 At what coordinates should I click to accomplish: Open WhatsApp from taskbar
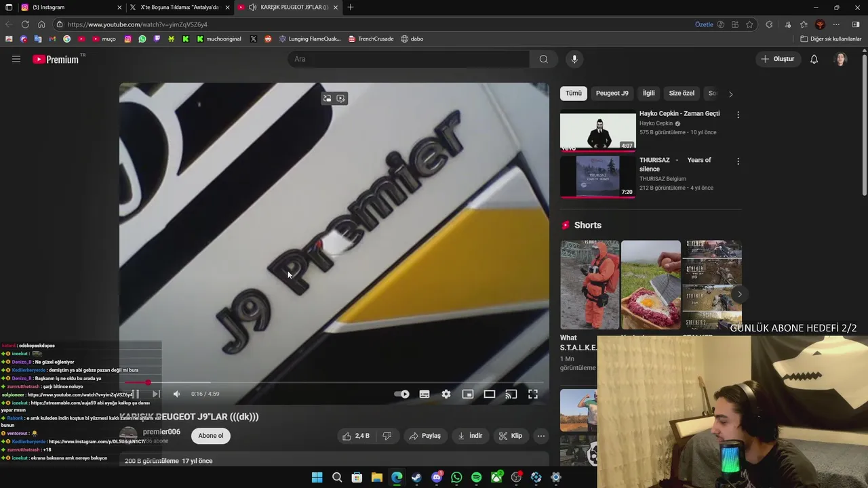click(x=456, y=478)
